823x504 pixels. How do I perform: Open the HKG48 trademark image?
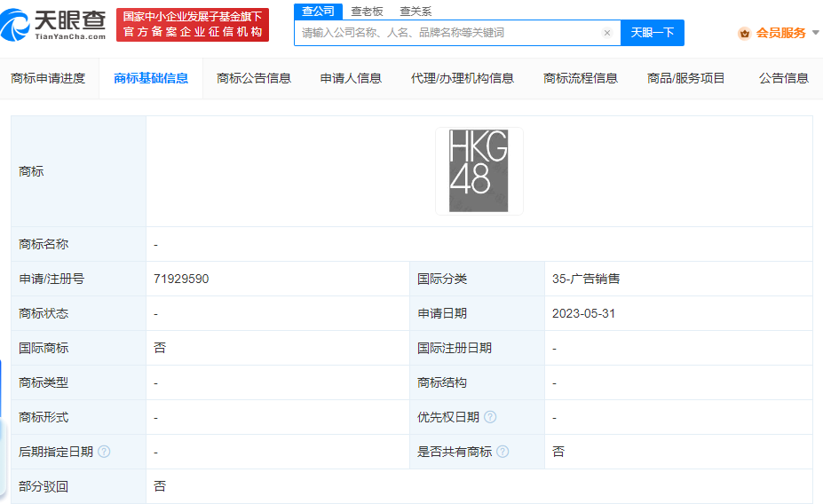479,171
